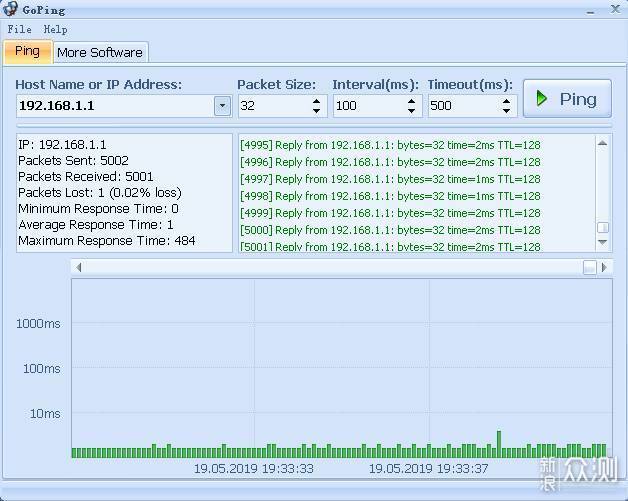The image size is (628, 501).
Task: Click the 19:33:37 timestamp on graph axis
Action: [428, 469]
